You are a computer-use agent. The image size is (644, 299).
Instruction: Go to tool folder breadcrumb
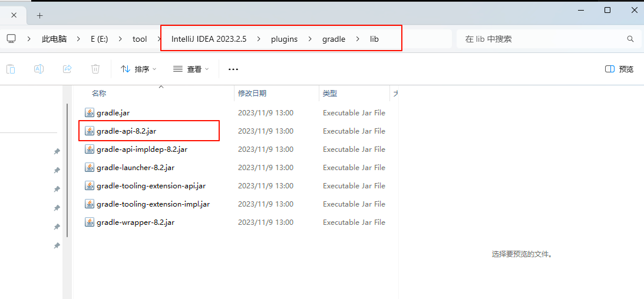point(140,39)
